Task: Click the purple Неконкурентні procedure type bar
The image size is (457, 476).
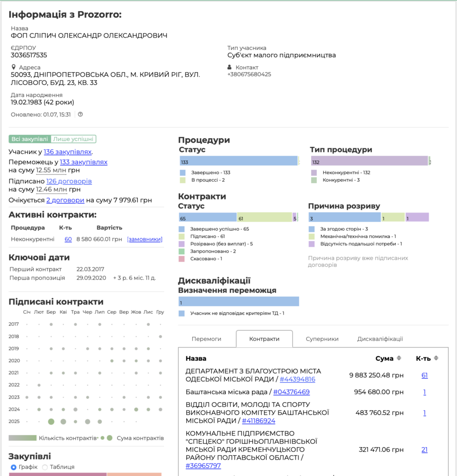Action: 369,161
